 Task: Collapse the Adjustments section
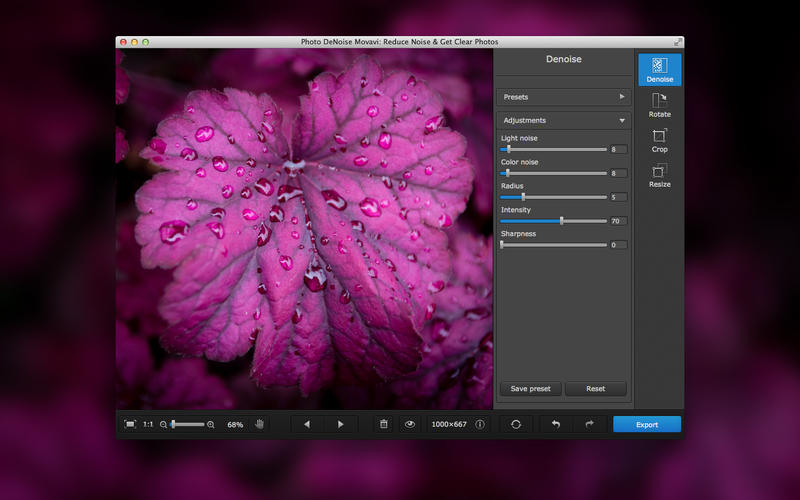click(x=563, y=120)
